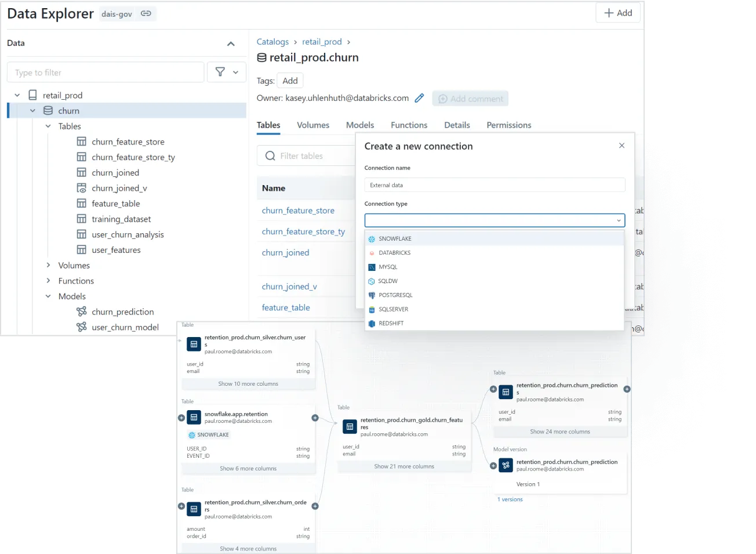Screen dimensions: 756x554
Task: Expand the Functions tree group
Action: click(48, 281)
